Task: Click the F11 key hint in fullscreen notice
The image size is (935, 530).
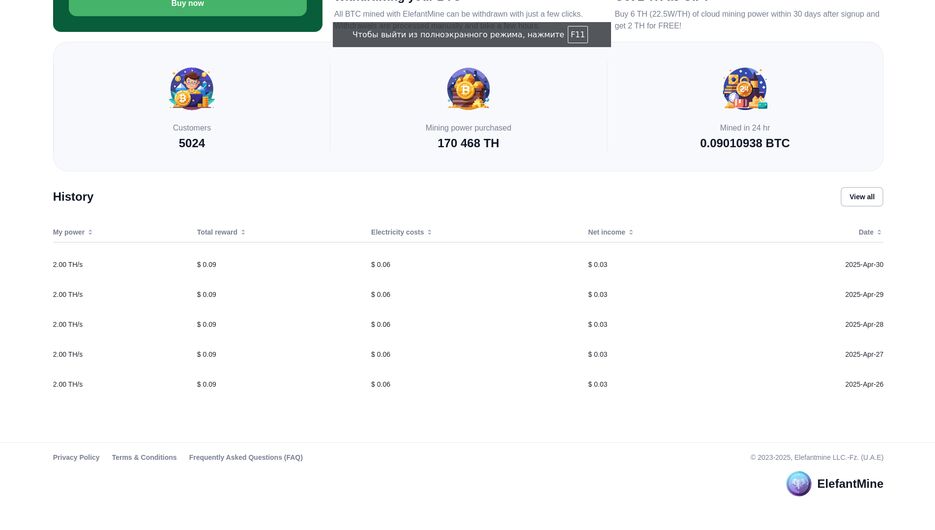Action: (577, 35)
